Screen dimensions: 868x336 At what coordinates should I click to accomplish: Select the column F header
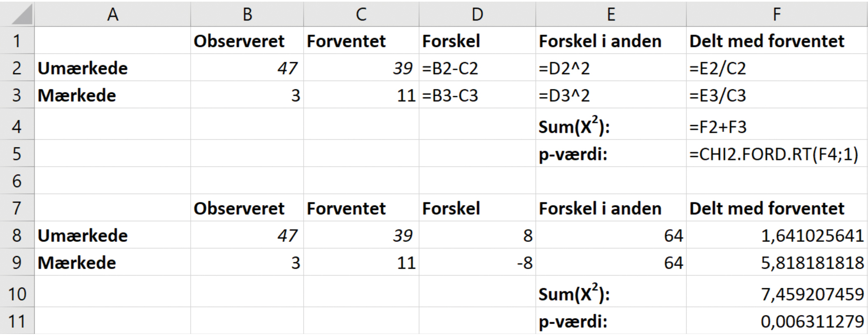[x=776, y=15]
